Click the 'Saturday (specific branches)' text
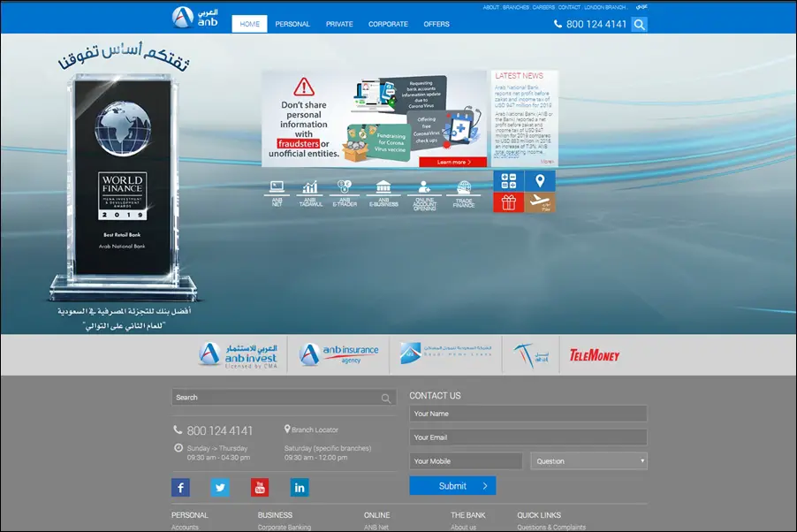Image resolution: width=797 pixels, height=532 pixels. coord(328,449)
